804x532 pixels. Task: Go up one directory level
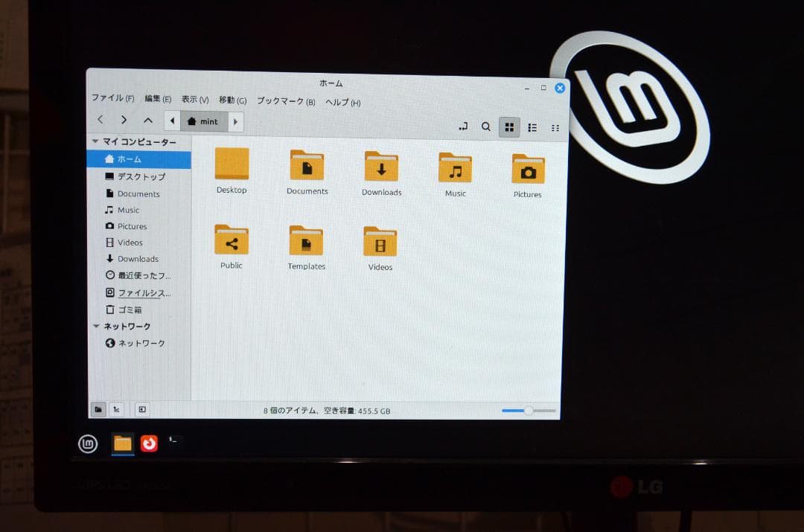click(148, 120)
